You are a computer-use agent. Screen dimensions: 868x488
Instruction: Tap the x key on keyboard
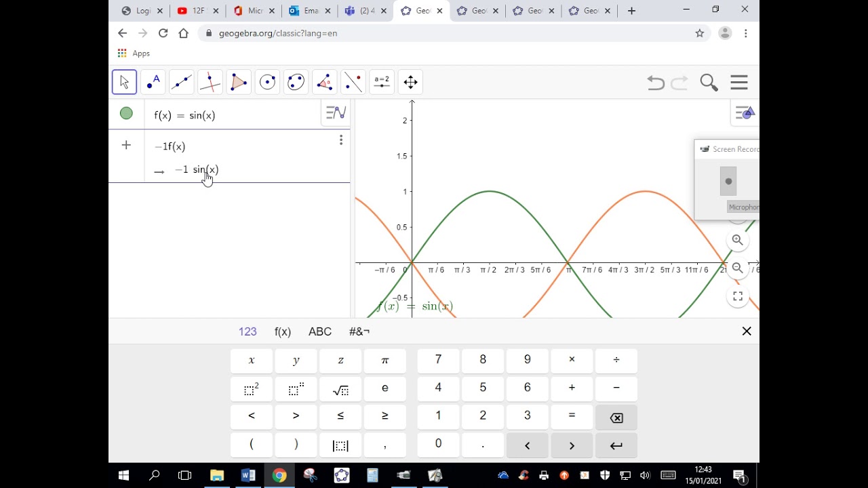[x=252, y=361]
